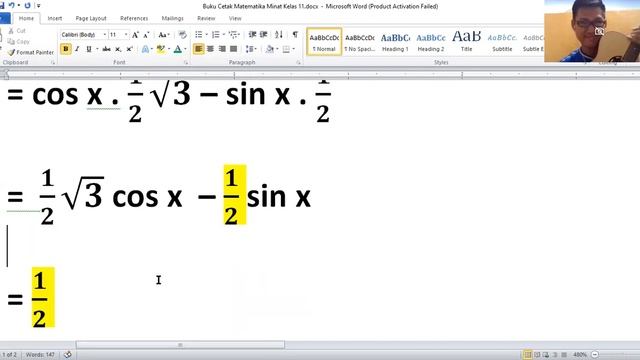640x360 pixels.
Task: Click the Cut button
Action: (x=17, y=31)
